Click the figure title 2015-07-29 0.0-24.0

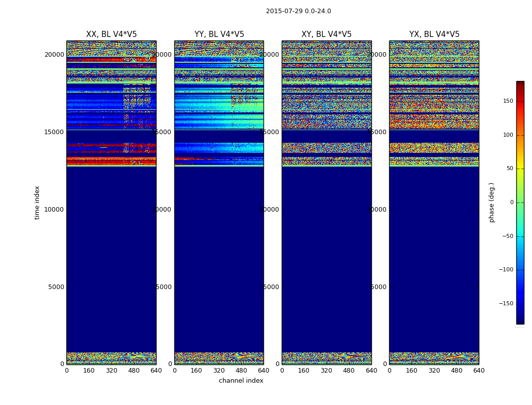[x=298, y=11]
